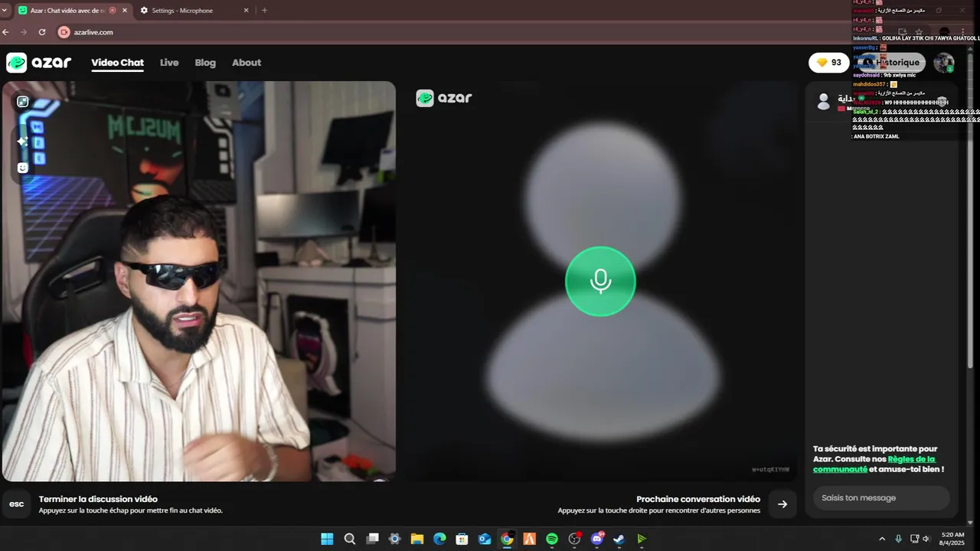Click the tray microphone-in-use icon
The image size is (980, 551).
click(898, 539)
